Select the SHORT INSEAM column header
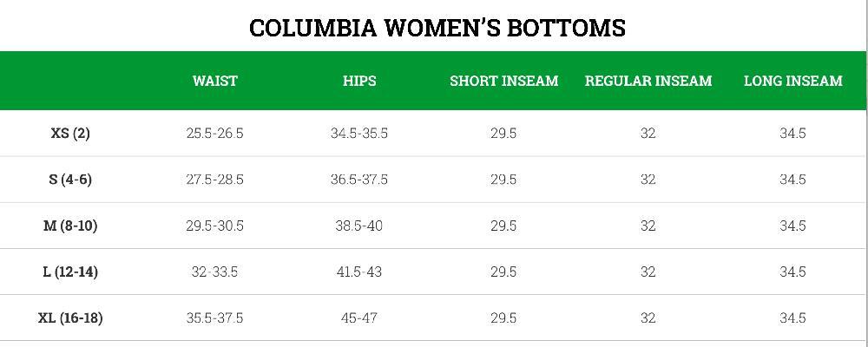 503,81
